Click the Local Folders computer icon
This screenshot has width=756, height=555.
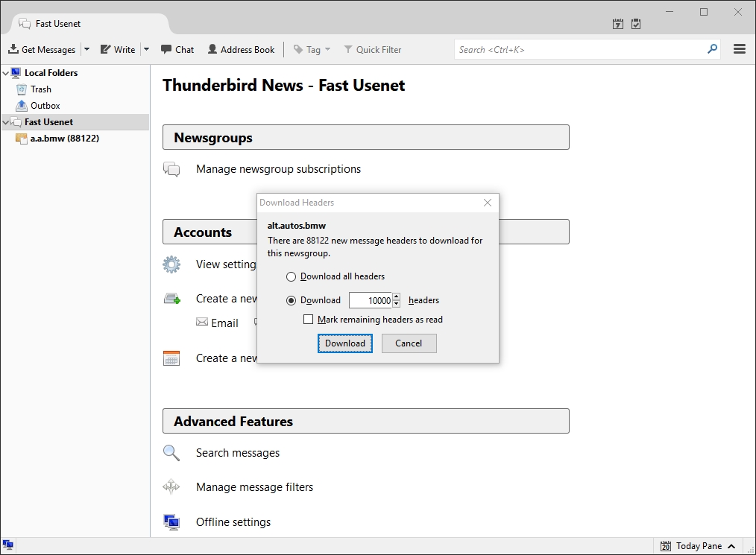[16, 73]
